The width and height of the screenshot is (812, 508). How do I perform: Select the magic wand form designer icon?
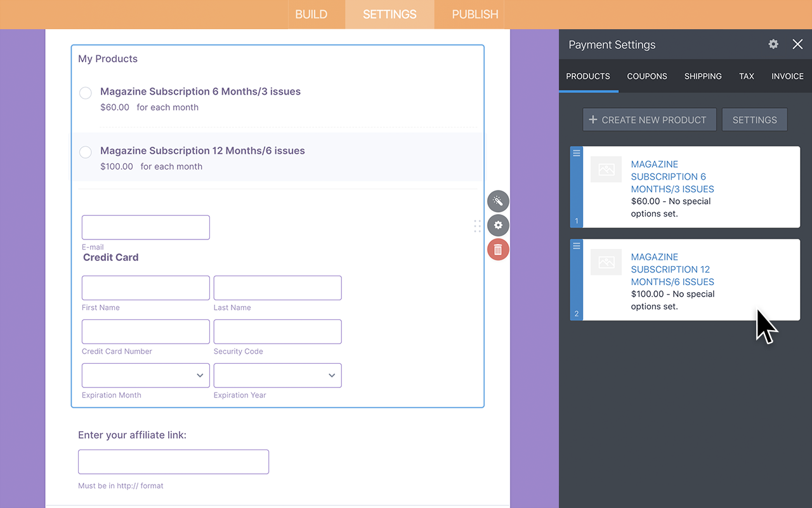[498, 201]
